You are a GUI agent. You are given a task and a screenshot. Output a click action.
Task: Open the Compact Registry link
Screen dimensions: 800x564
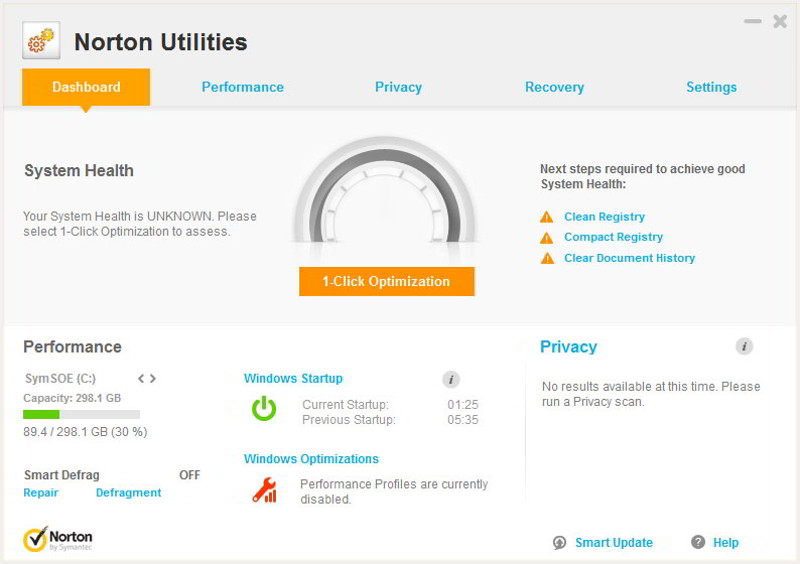613,237
